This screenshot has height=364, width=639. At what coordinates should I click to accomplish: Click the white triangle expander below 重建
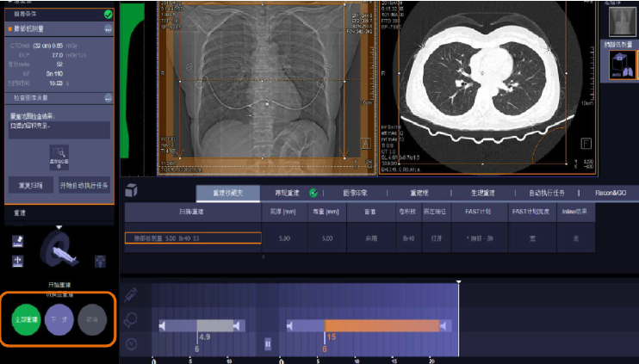[59, 227]
